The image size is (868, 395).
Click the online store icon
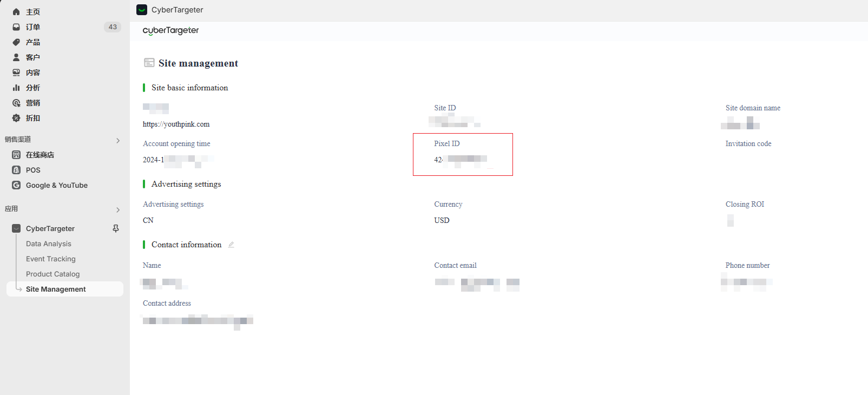pos(16,155)
